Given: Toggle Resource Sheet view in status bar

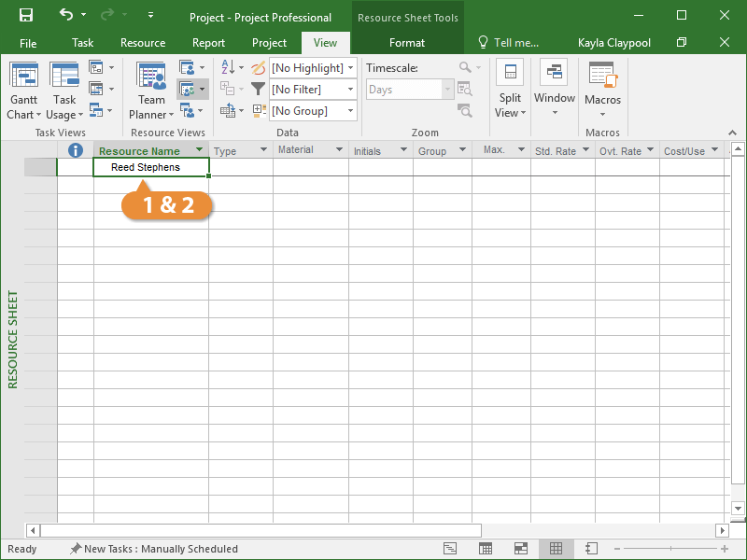Looking at the screenshot, I should [556, 549].
